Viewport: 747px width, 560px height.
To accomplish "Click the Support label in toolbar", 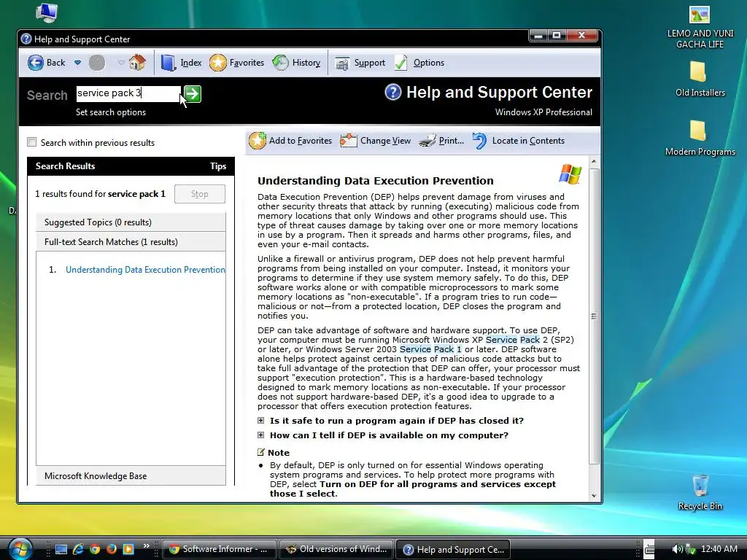I will point(370,63).
